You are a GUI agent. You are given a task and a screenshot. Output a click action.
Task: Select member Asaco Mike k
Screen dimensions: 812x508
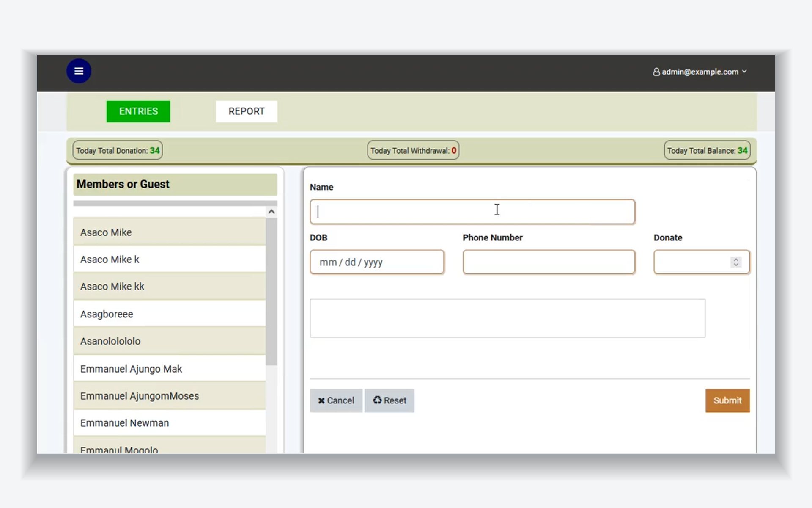coord(170,259)
